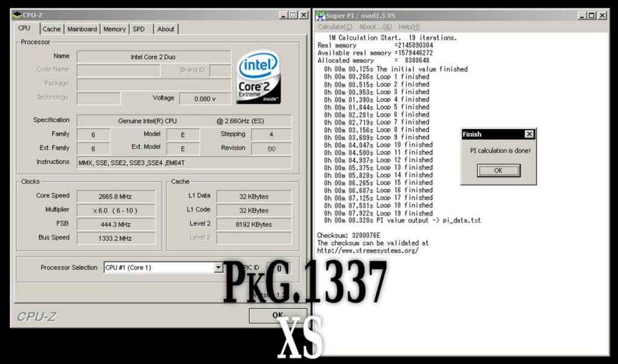Maximize the Super PI window
The width and height of the screenshot is (618, 364).
(x=591, y=15)
